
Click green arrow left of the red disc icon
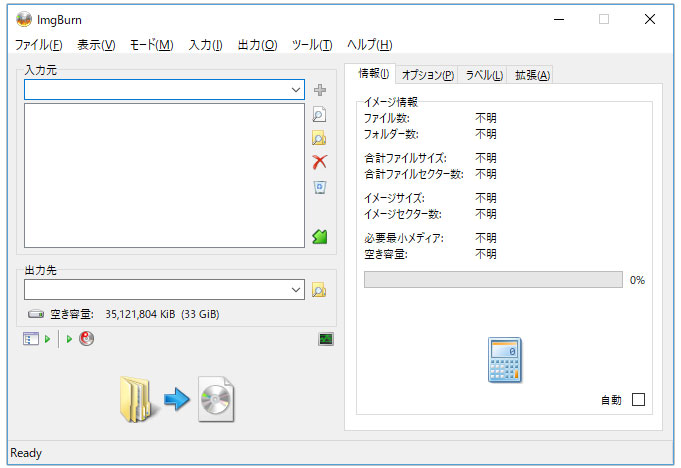tap(69, 339)
